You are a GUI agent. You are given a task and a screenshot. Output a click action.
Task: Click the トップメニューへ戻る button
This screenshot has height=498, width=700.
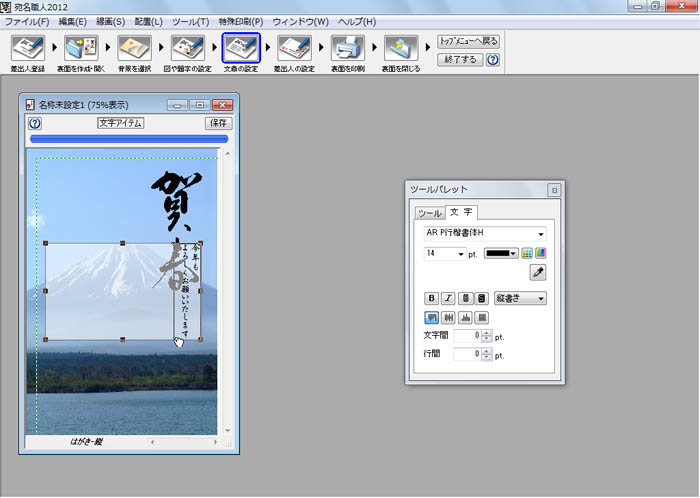(468, 42)
